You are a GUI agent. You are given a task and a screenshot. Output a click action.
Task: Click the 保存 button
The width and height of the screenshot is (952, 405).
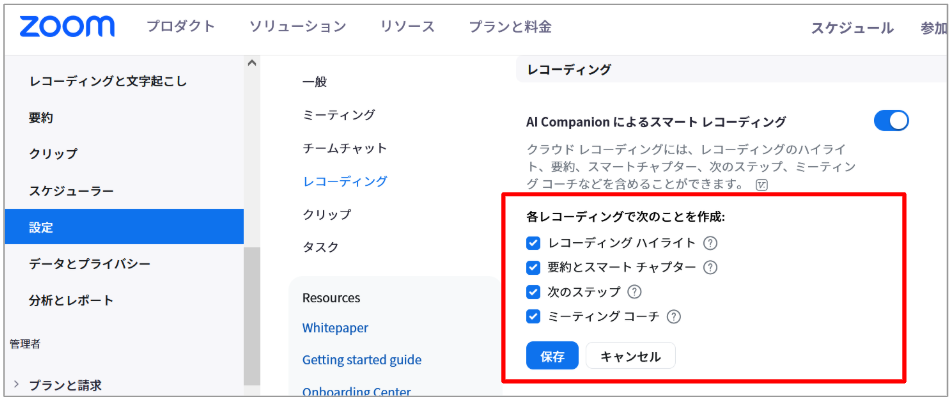coord(552,356)
